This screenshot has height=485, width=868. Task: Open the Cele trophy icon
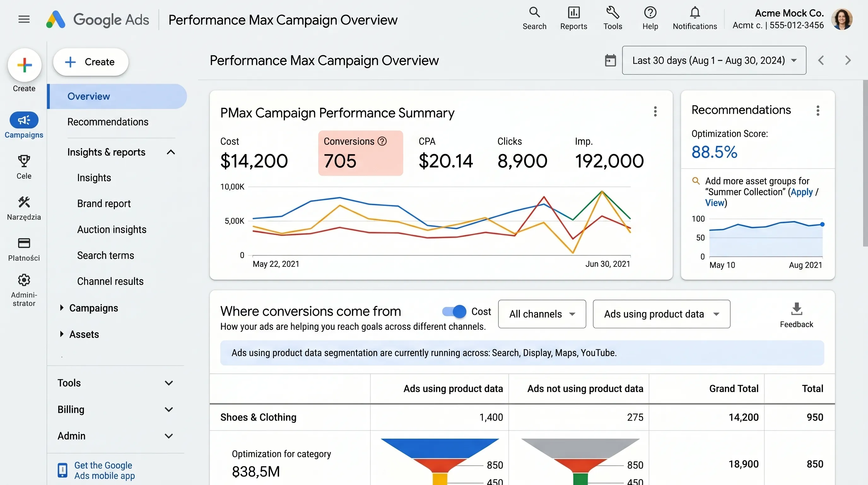pos(24,161)
